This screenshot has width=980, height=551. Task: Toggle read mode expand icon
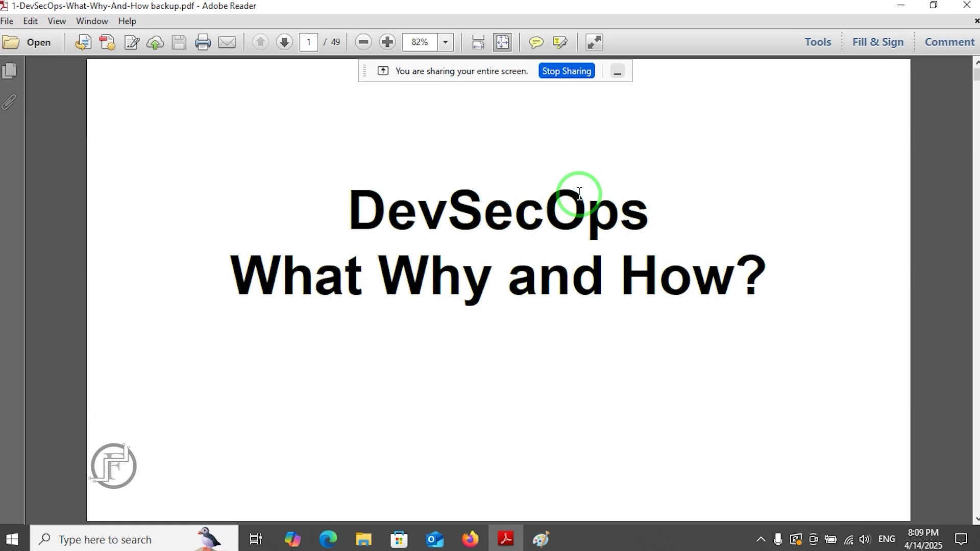(594, 42)
